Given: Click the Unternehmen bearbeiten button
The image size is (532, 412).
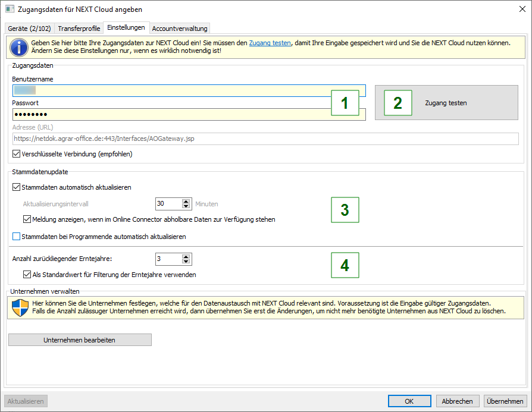Looking at the screenshot, I should click(x=80, y=340).
